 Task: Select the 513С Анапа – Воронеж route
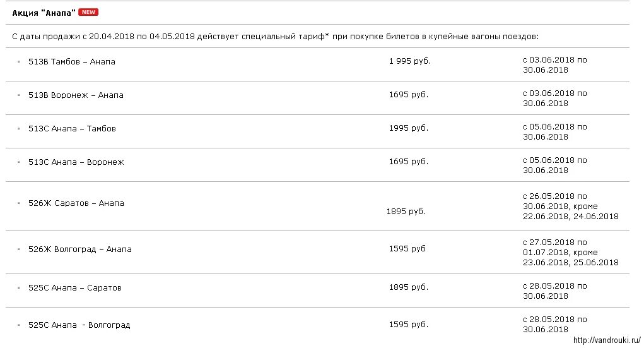coord(76,162)
